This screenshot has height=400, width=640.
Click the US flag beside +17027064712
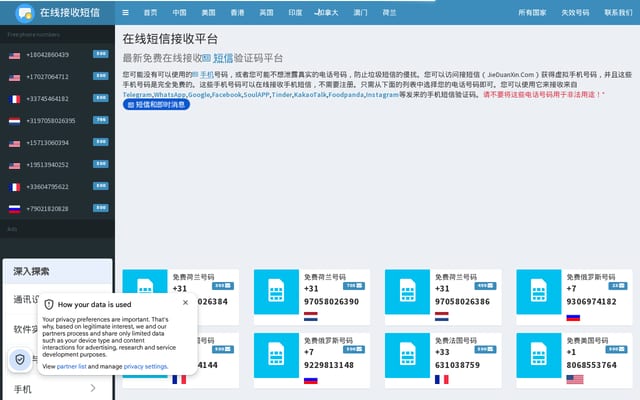click(14, 78)
